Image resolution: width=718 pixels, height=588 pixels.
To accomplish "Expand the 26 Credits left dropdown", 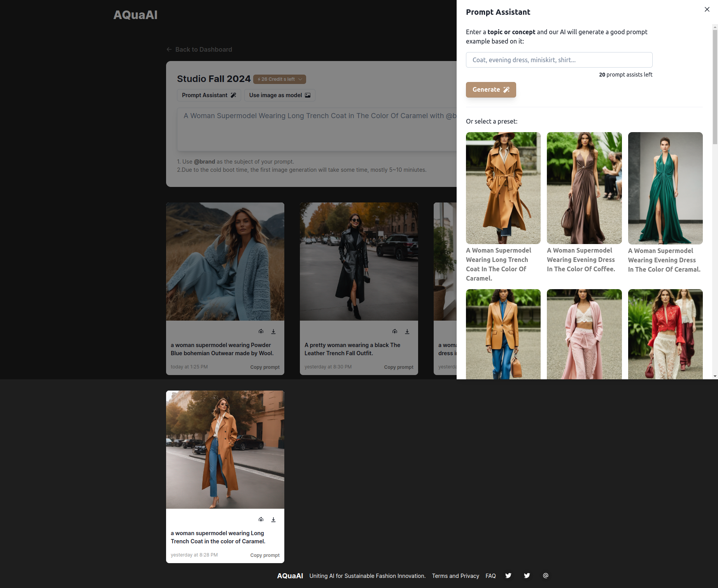I will point(280,79).
